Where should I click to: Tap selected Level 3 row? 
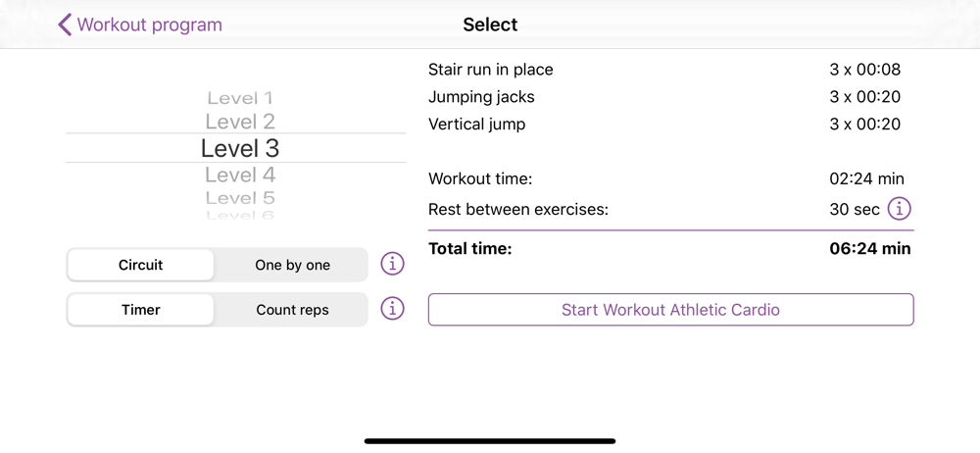[239, 148]
